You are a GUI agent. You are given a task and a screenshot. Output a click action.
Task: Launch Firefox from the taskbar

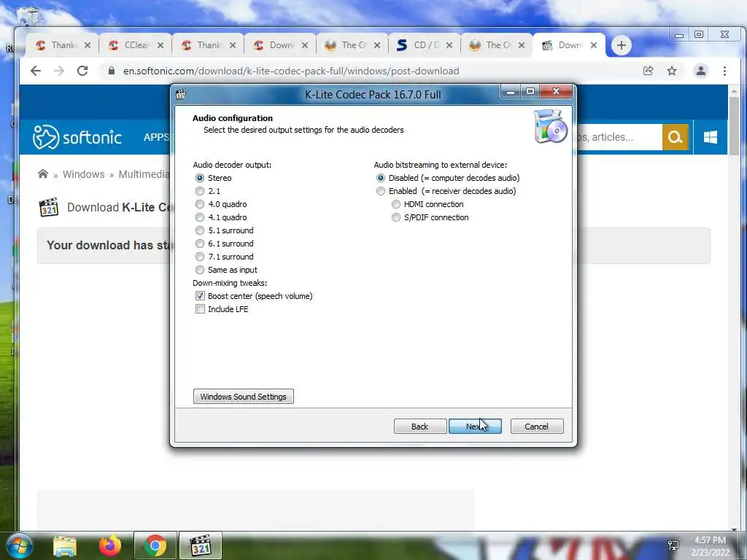point(110,545)
